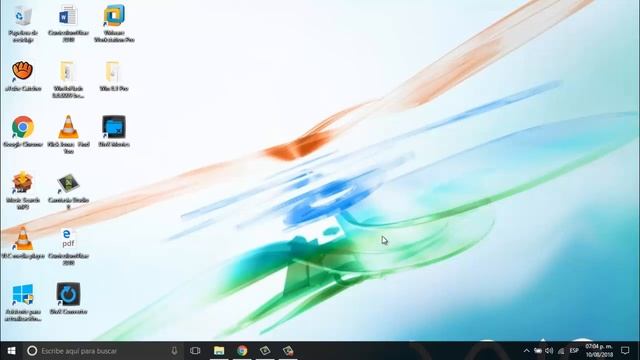This screenshot has width=640, height=360.
Task: Activate the Cortana microphone icon
Action: coord(174,351)
